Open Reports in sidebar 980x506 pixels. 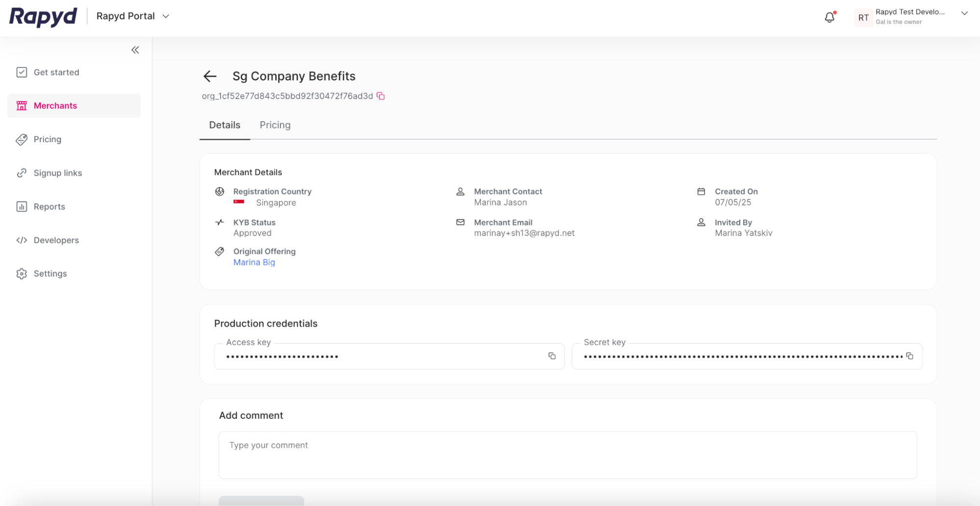[x=74, y=206]
